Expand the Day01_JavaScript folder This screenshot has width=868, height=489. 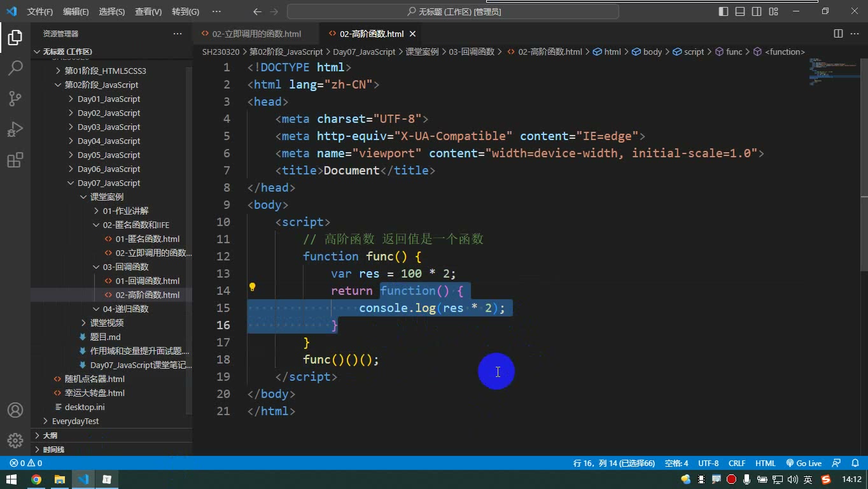(108, 99)
